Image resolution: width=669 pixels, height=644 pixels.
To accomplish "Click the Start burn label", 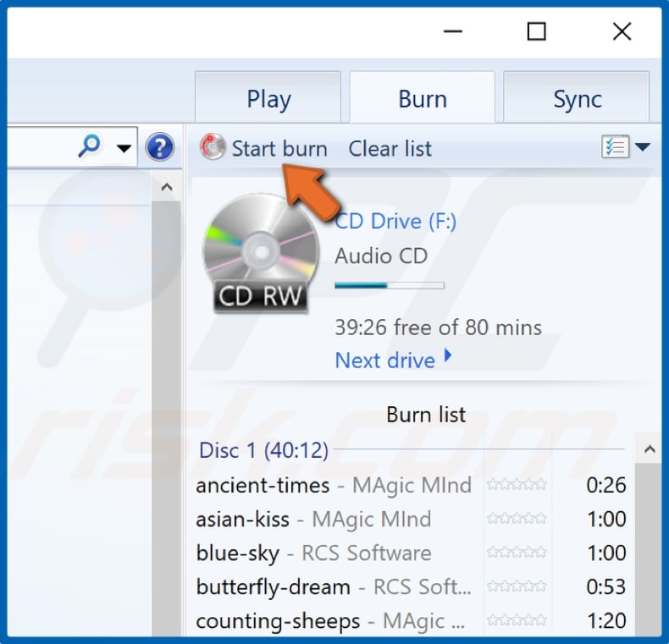I will (279, 149).
